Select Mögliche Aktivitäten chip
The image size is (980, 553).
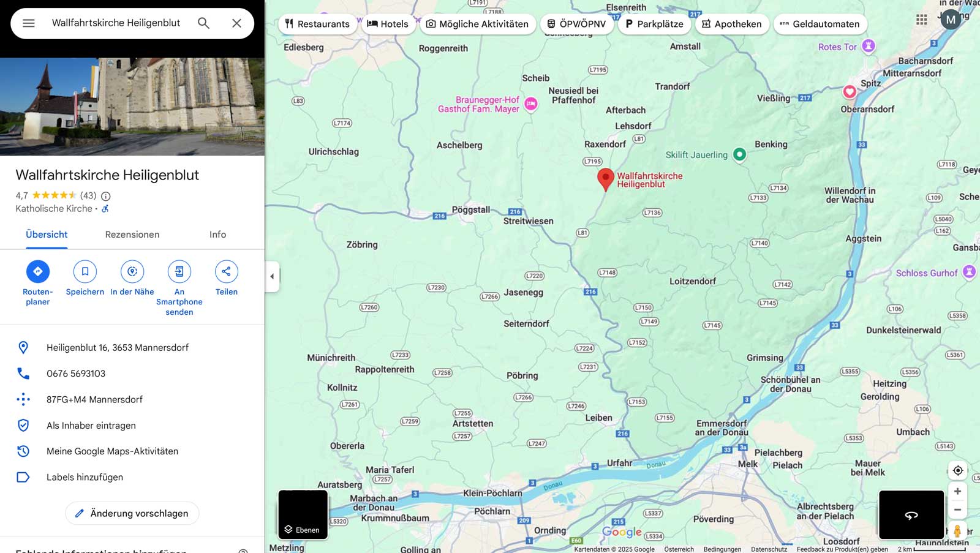(x=477, y=24)
